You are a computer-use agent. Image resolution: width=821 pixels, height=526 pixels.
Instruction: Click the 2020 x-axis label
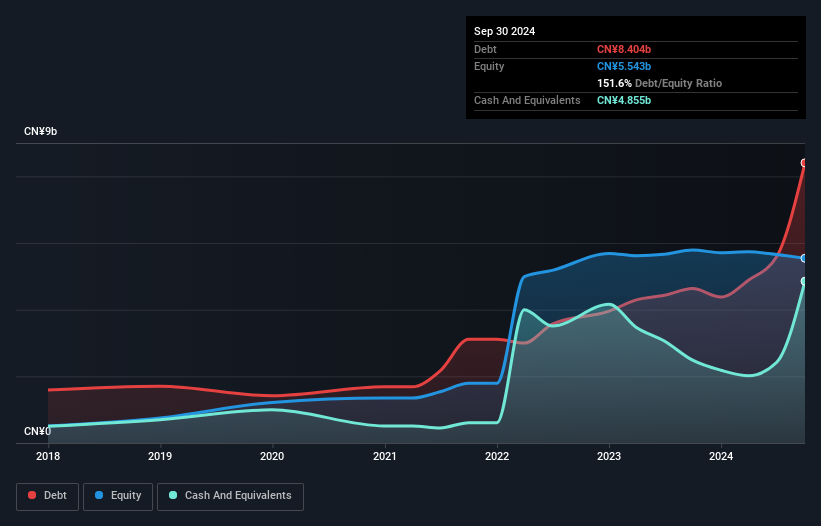click(272, 456)
